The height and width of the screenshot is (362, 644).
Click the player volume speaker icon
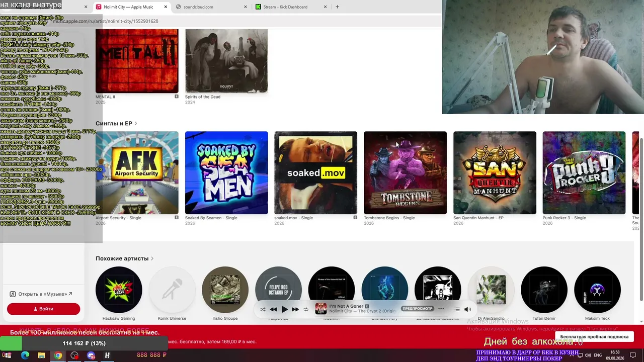(x=467, y=309)
